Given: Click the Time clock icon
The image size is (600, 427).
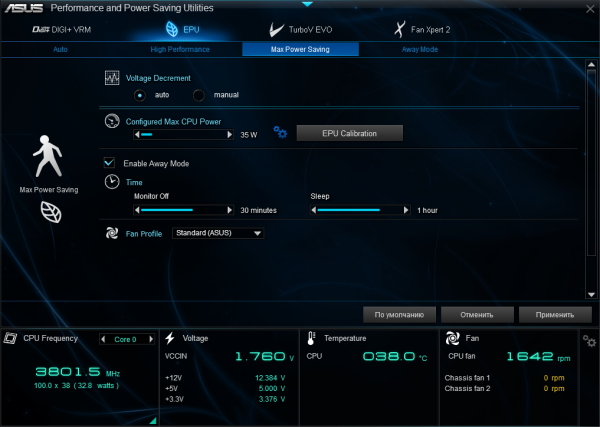Looking at the screenshot, I should (x=112, y=182).
